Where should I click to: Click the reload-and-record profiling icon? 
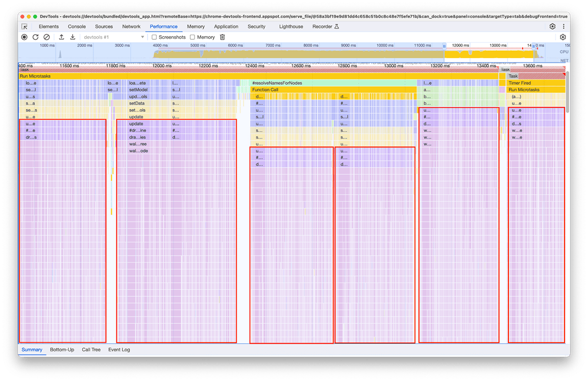(35, 37)
